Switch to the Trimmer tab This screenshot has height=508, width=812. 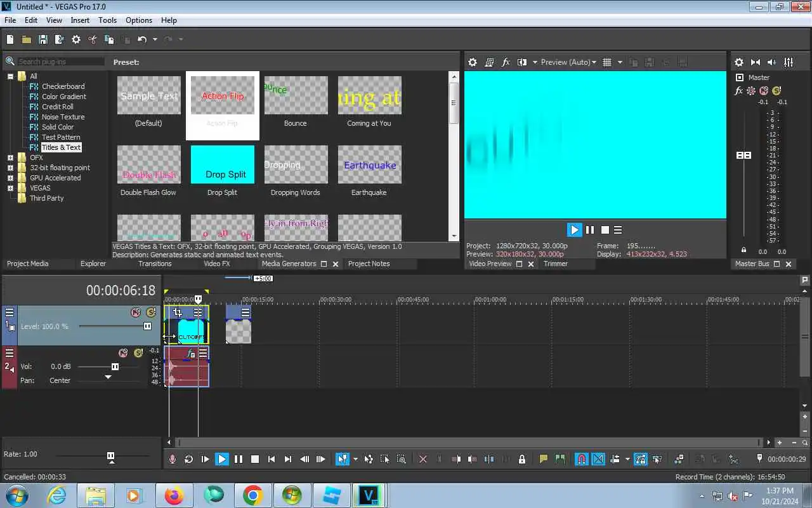(556, 264)
